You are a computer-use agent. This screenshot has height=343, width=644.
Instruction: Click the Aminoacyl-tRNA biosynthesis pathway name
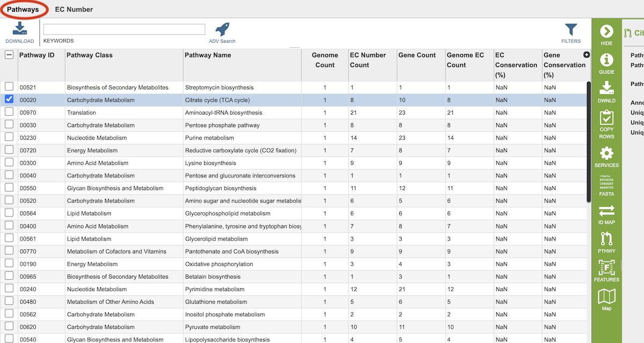click(223, 113)
